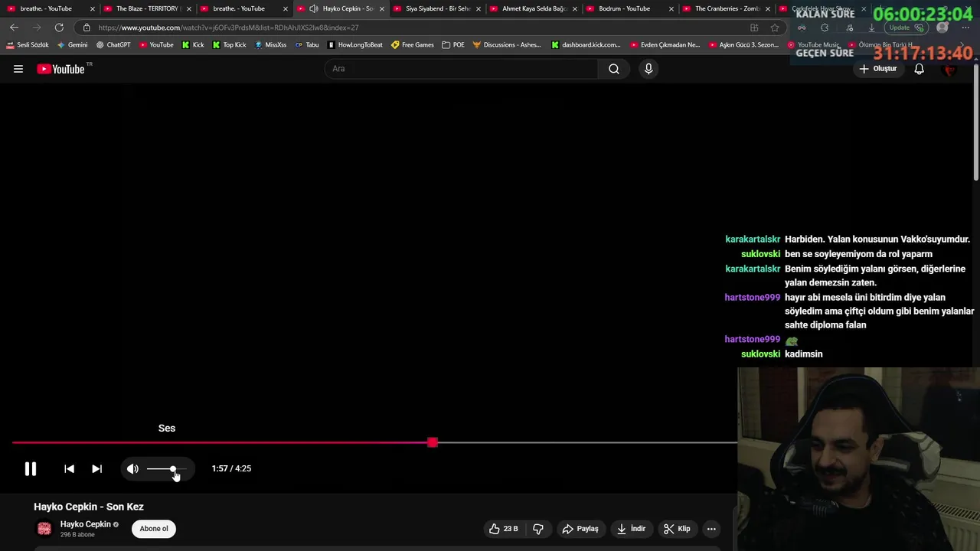Image resolution: width=980 pixels, height=551 pixels.
Task: Open the HowLongToBeat bookmark
Action: tap(355, 45)
